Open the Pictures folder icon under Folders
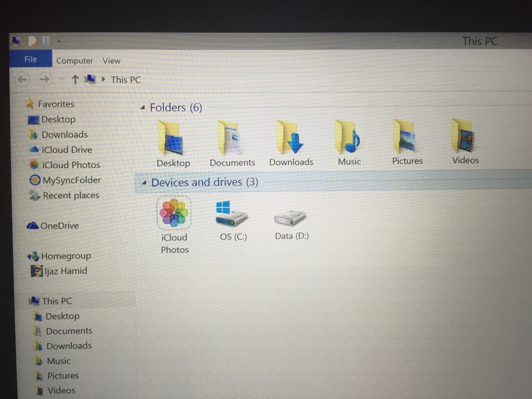 [x=404, y=137]
